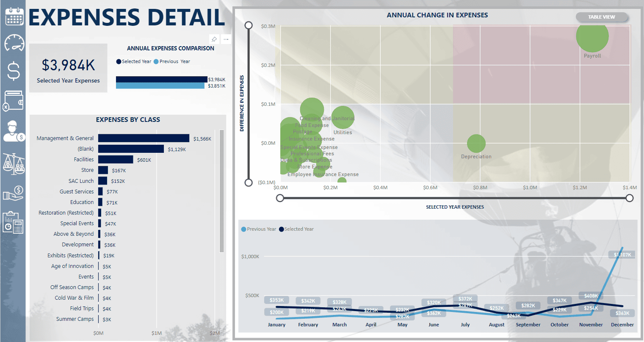Adjust upper handle of vertical difference slider
The height and width of the screenshot is (342, 644).
coord(249,26)
